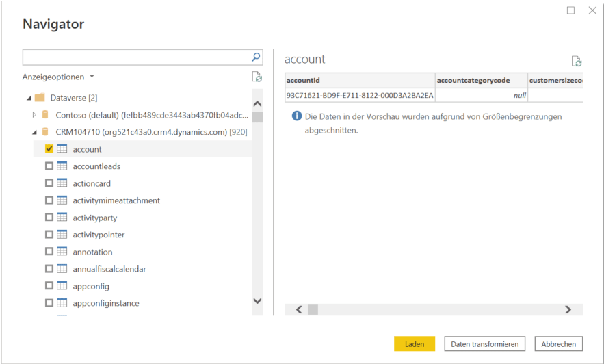The image size is (604, 364).
Task: Click the tree list scroll-up arrow
Action: (x=257, y=103)
